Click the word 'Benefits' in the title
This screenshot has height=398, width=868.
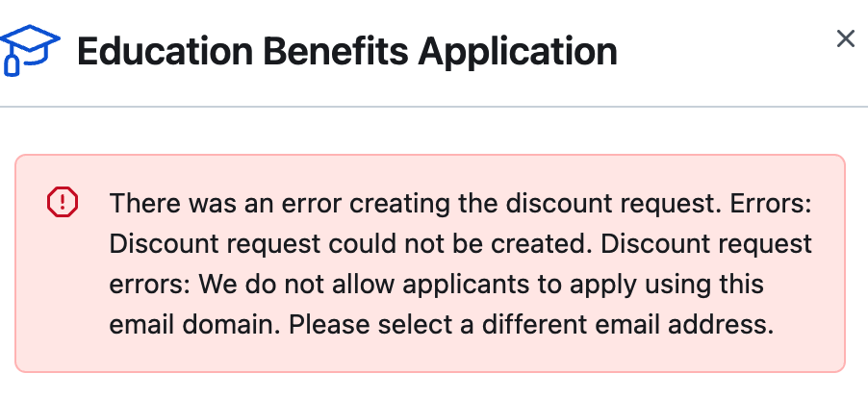pos(336,51)
